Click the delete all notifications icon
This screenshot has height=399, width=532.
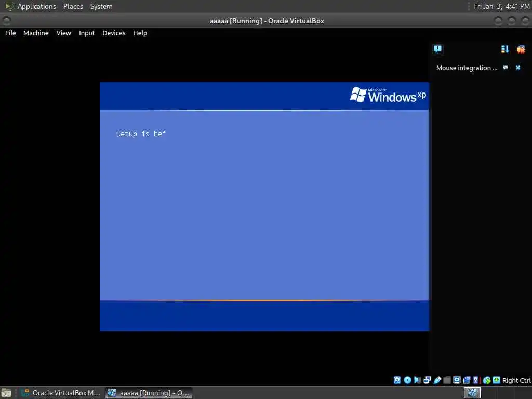click(x=521, y=49)
